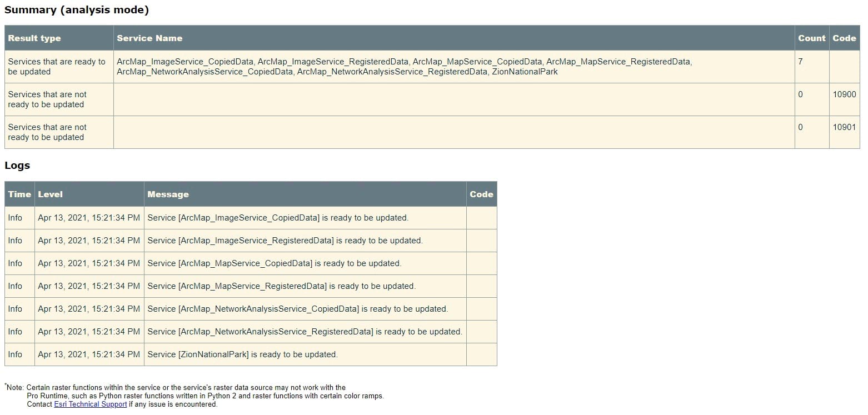This screenshot has width=868, height=415.
Task: Click the Result type column header
Action: [x=34, y=38]
